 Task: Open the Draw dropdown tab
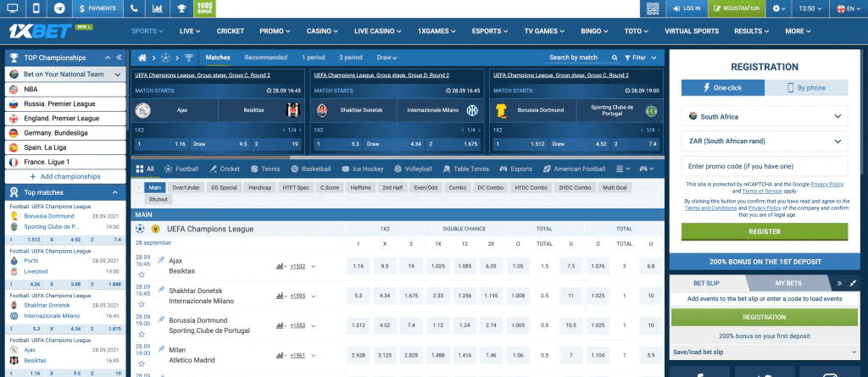pyautogui.click(x=387, y=58)
